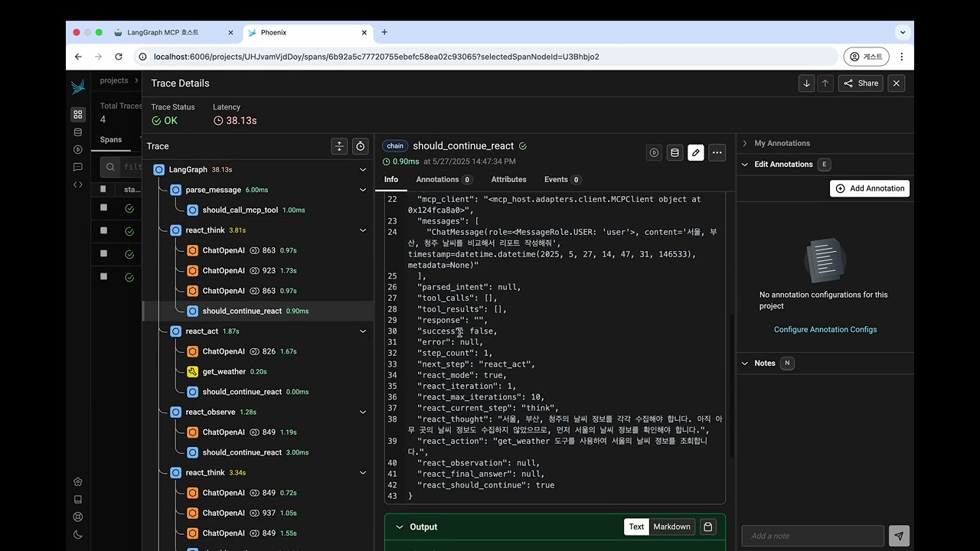Viewport: 980px width, 551px height.
Task: Click the Share button
Action: [x=861, y=83]
